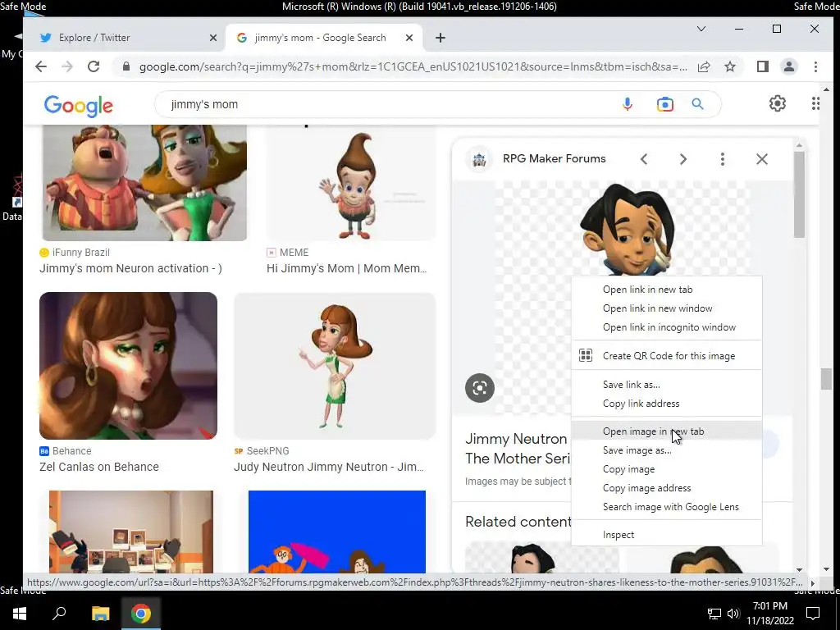Image resolution: width=840 pixels, height=630 pixels.
Task: Close the image preview panel
Action: (x=762, y=159)
